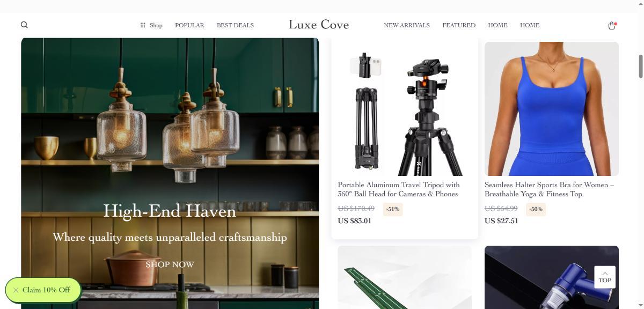This screenshot has height=309, width=644.
Task: Open the search magnifier icon
Action: click(x=24, y=25)
